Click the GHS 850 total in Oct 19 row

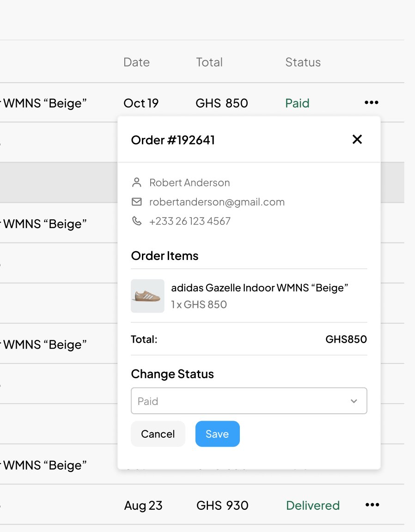pos(222,103)
